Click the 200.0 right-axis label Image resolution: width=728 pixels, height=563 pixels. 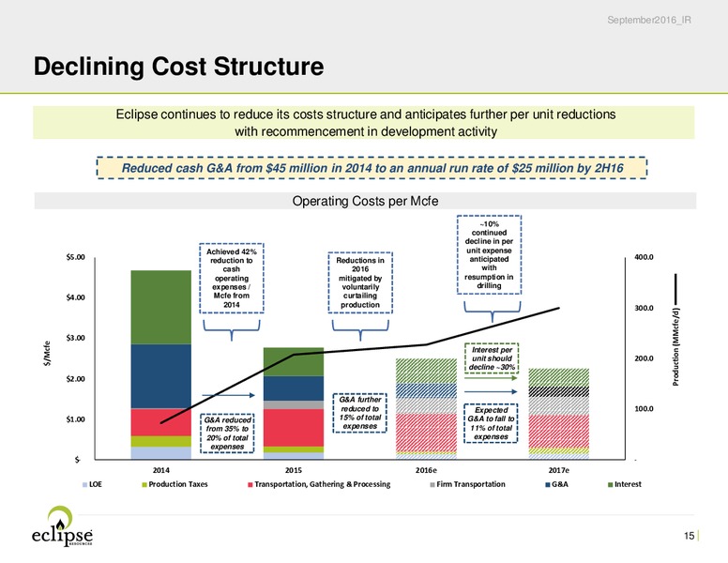click(644, 358)
